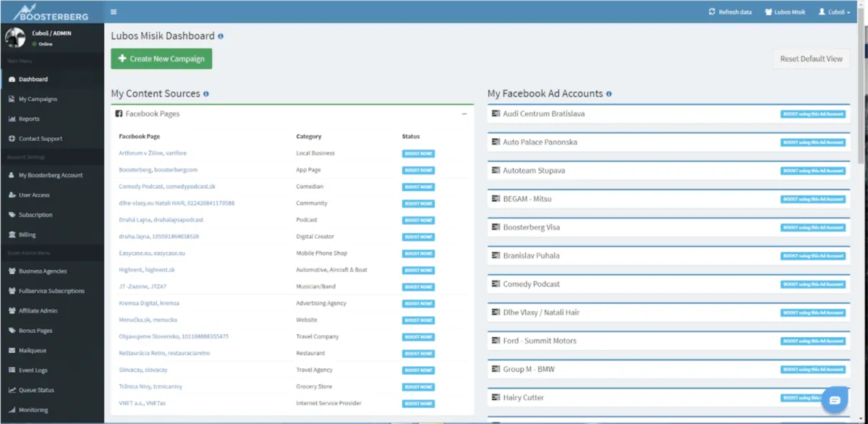Open the Lubos Misik account switcher
The width and height of the screenshot is (868, 424).
coord(785,12)
